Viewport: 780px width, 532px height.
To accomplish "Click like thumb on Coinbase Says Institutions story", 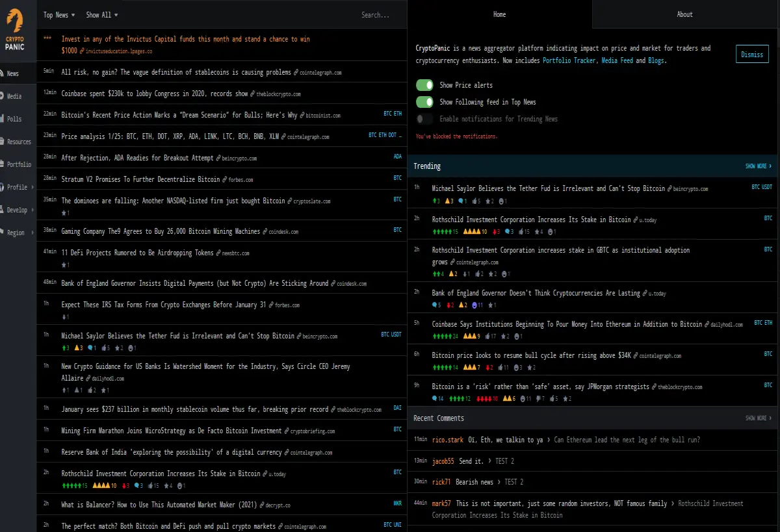I will [487, 336].
